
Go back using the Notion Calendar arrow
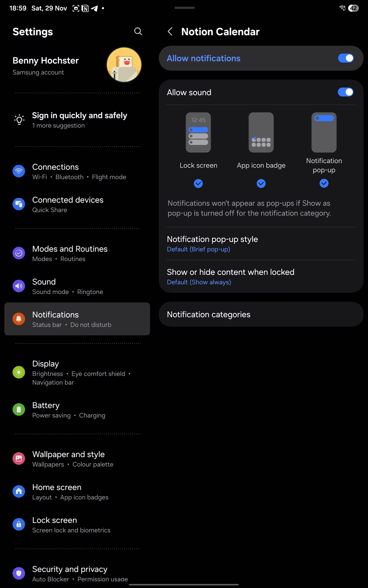coord(170,32)
